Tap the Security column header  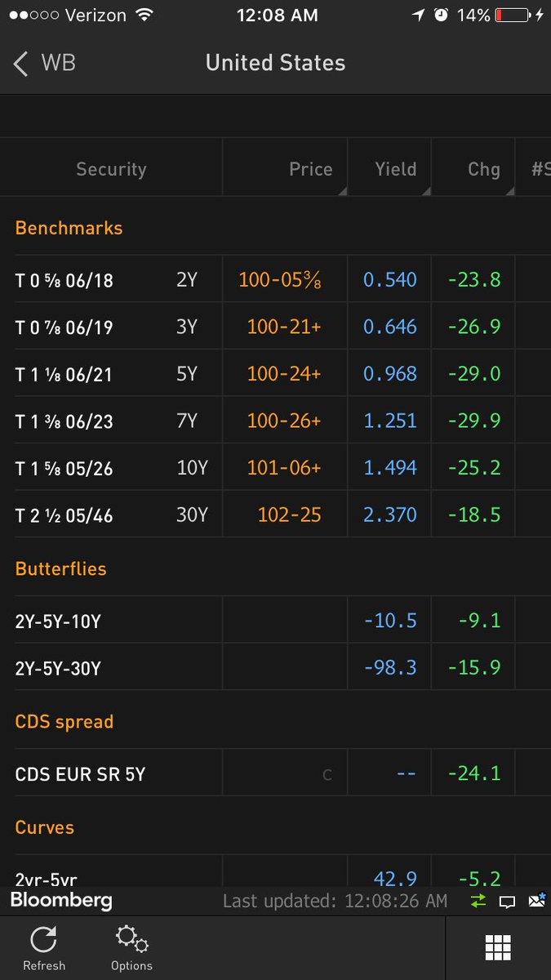click(x=111, y=167)
